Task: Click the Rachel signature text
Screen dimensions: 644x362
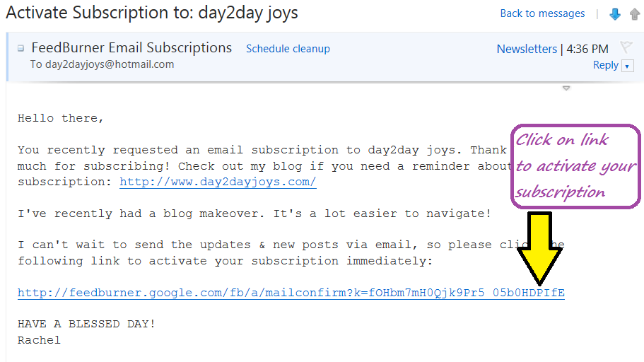Action: pyautogui.click(x=39, y=340)
